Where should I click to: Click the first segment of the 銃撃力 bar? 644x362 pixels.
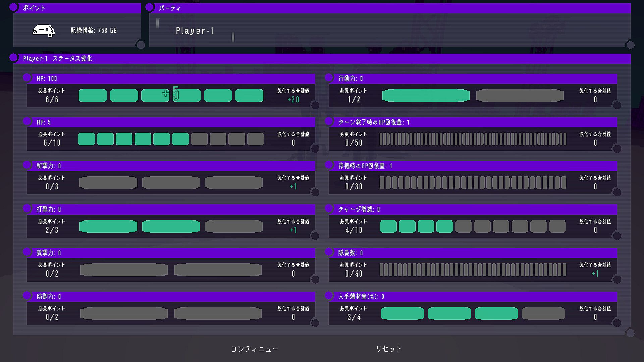pos(124,270)
